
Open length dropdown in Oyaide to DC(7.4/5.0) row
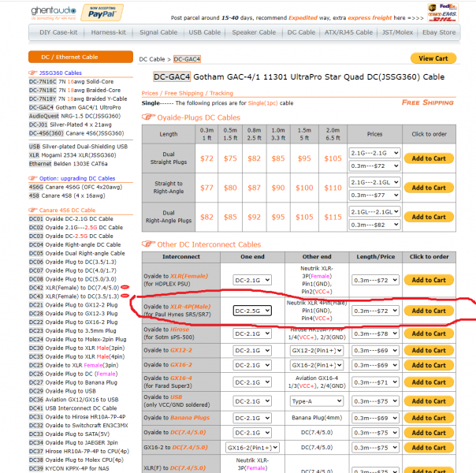click(375, 433)
